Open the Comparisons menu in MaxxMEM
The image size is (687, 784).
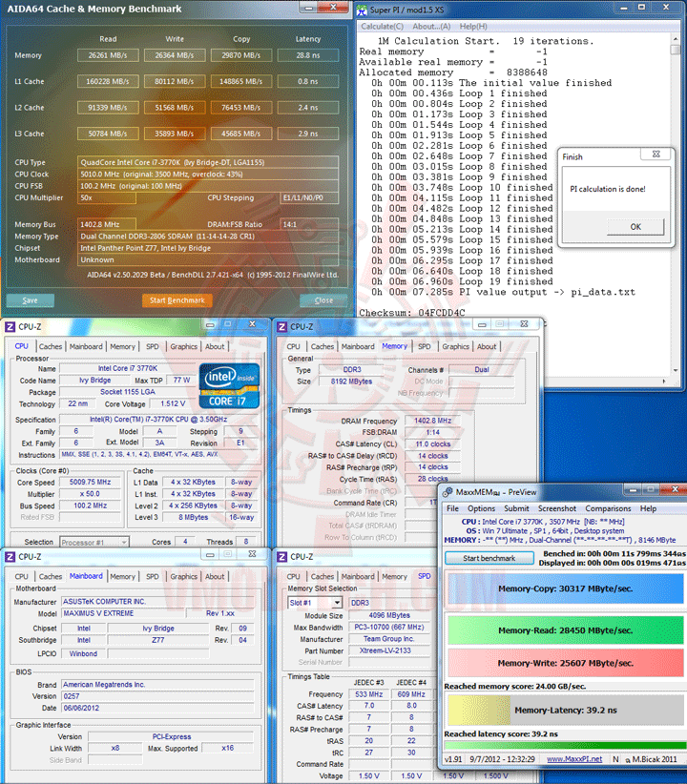[x=608, y=508]
